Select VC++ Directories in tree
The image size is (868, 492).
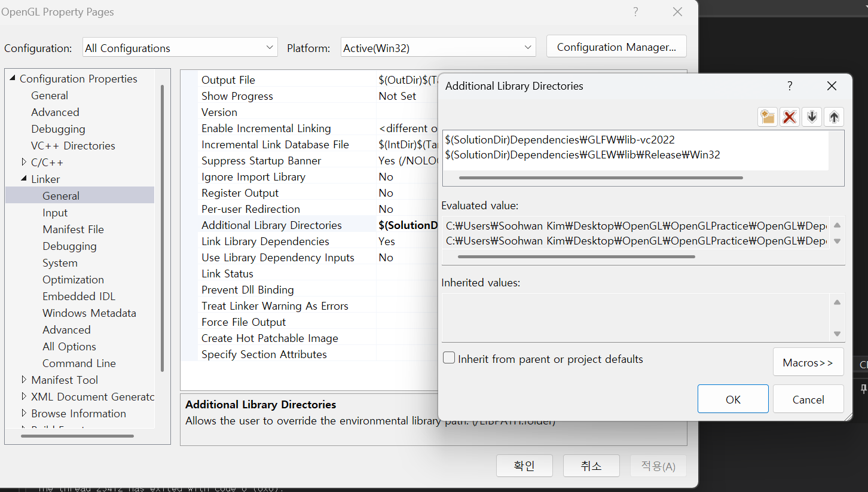tap(73, 145)
